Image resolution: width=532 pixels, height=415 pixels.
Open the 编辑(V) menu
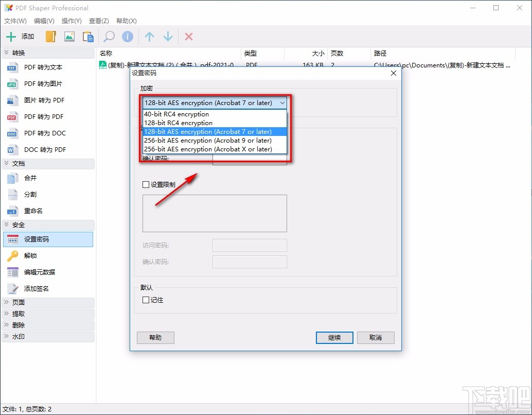(44, 21)
